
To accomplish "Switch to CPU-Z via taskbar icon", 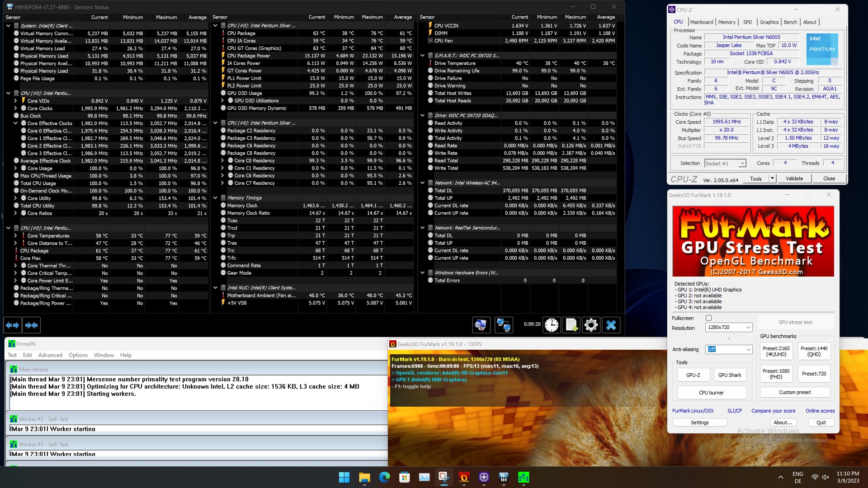I will pos(484,477).
